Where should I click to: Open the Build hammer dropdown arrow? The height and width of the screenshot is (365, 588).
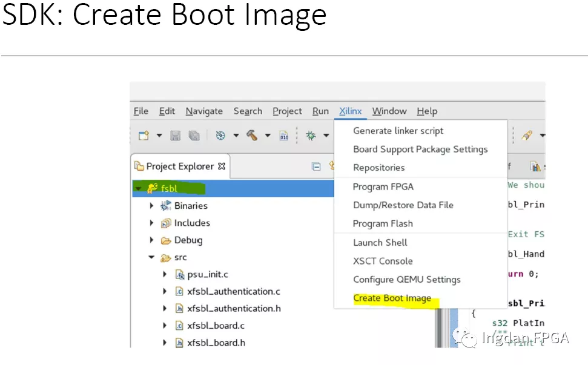268,135
